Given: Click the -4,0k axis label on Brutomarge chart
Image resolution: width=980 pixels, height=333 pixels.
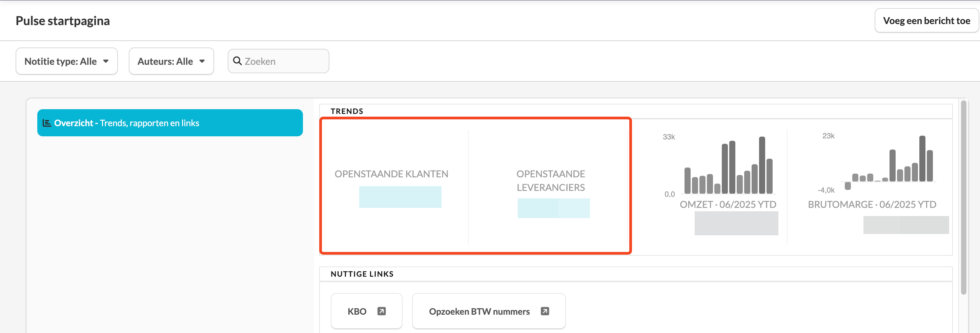Looking at the screenshot, I should click(826, 190).
